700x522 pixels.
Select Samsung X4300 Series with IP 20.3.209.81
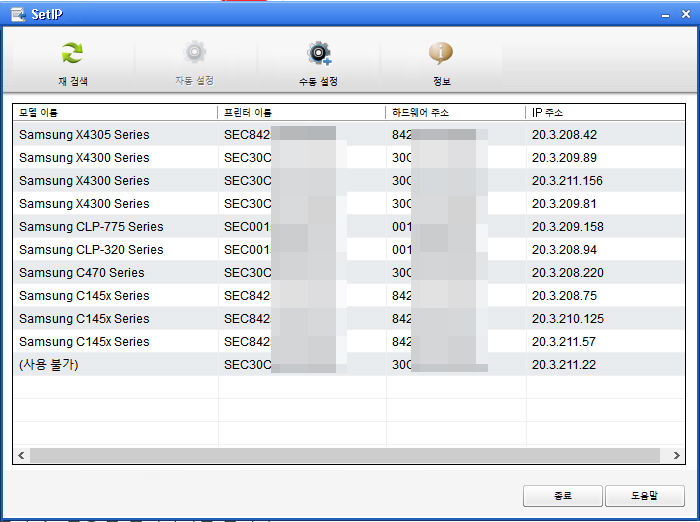click(349, 204)
